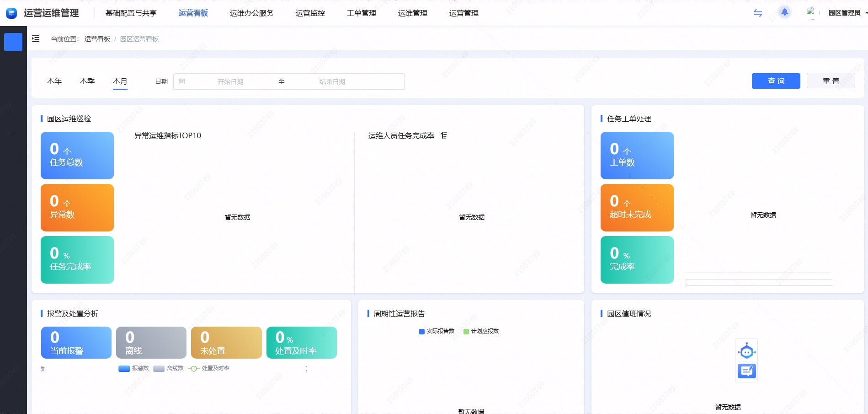Open the 工单管理 menu
This screenshot has width=868, height=414.
point(362,13)
